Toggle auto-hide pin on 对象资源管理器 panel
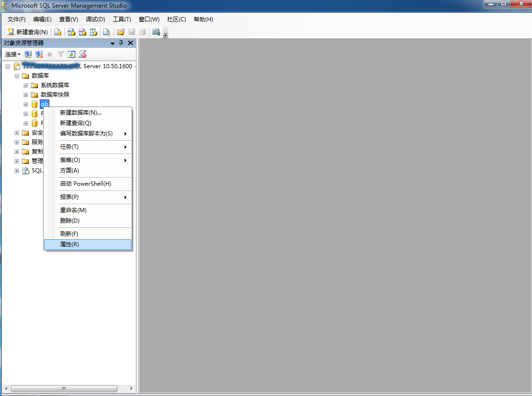Viewport: 532px width, 396px height. tap(121, 43)
